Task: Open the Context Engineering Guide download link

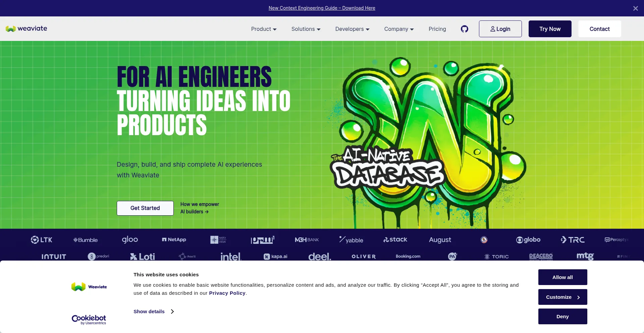Action: tap(322, 8)
